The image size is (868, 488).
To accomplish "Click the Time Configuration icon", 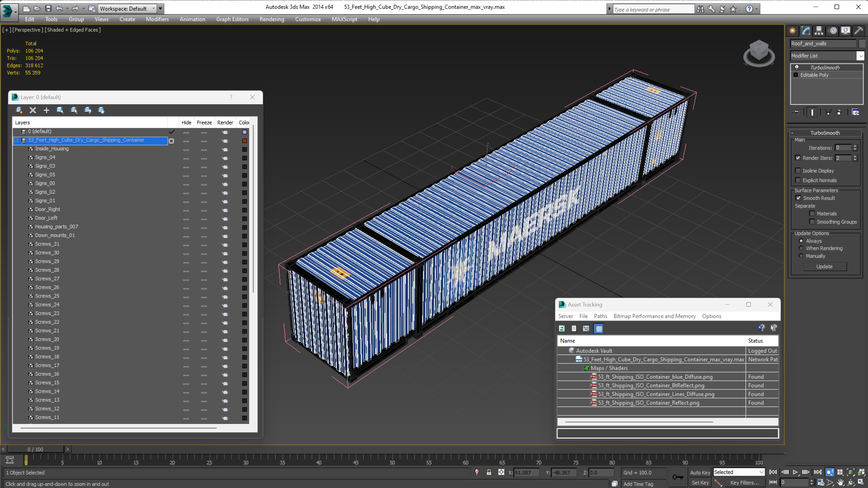I will 821,483.
